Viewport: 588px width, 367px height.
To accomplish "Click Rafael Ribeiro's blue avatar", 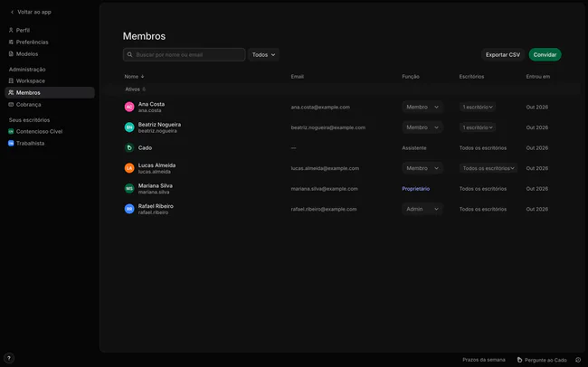I will click(x=129, y=209).
